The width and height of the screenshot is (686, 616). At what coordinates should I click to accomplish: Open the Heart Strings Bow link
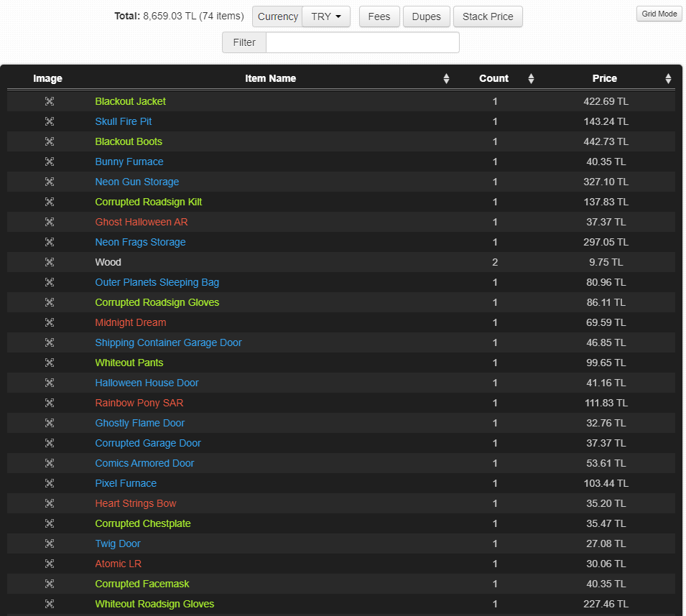click(136, 504)
